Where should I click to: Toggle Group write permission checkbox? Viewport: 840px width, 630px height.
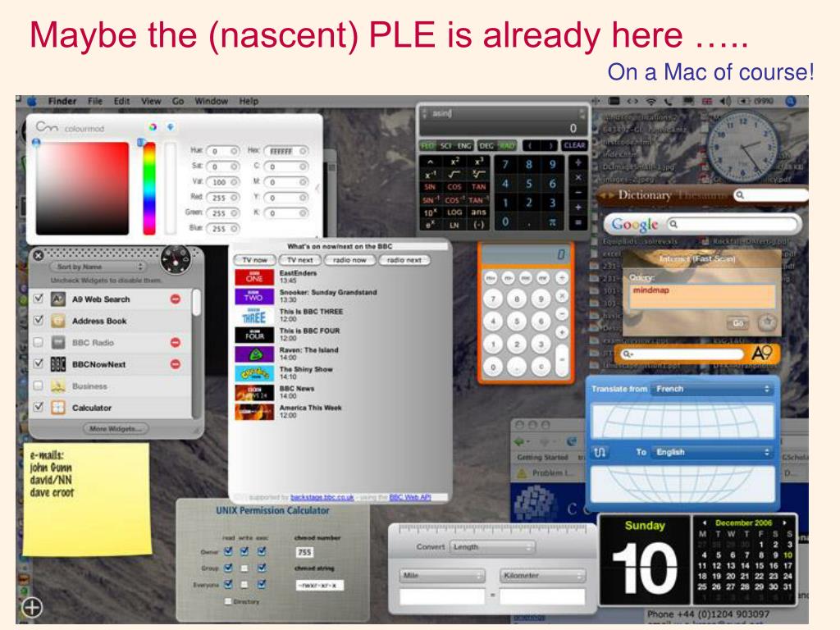pos(244,568)
